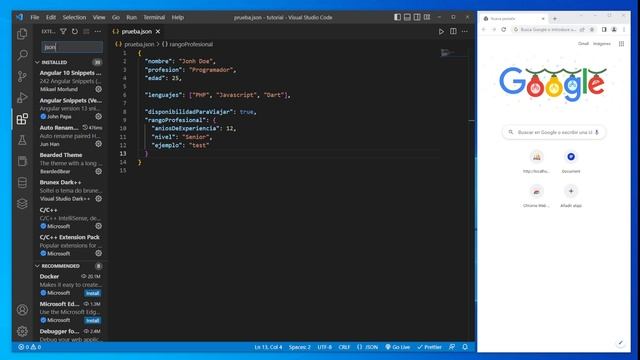Open the File menu
640x360 pixels.
point(35,17)
